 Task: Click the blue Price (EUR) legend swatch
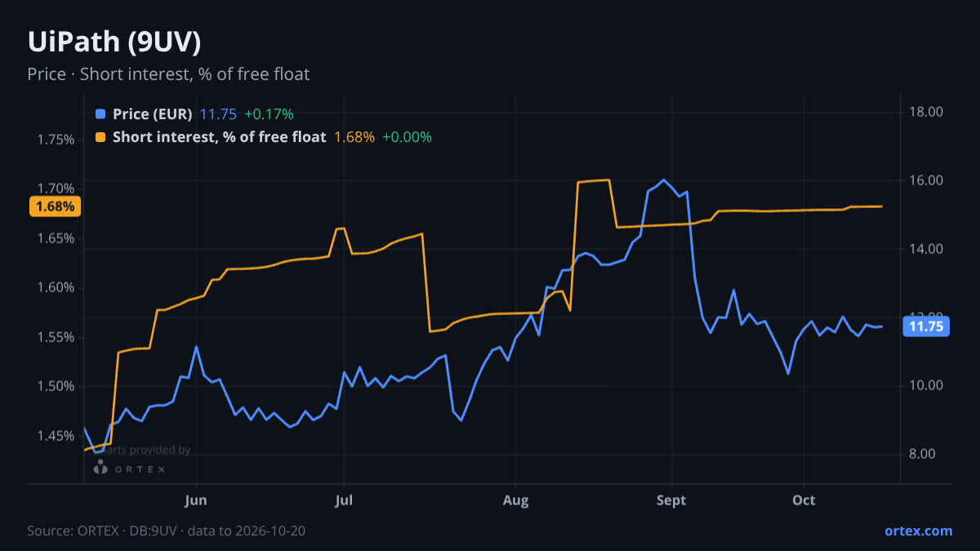(100, 114)
